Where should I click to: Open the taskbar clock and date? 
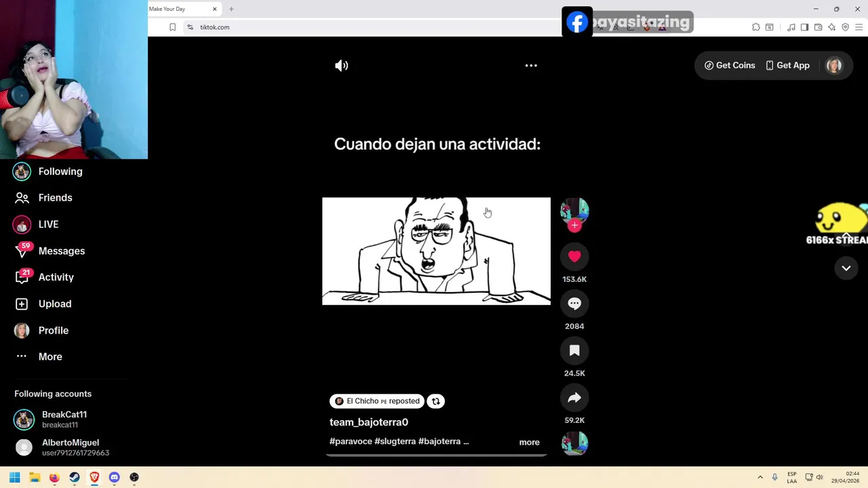[846, 477]
